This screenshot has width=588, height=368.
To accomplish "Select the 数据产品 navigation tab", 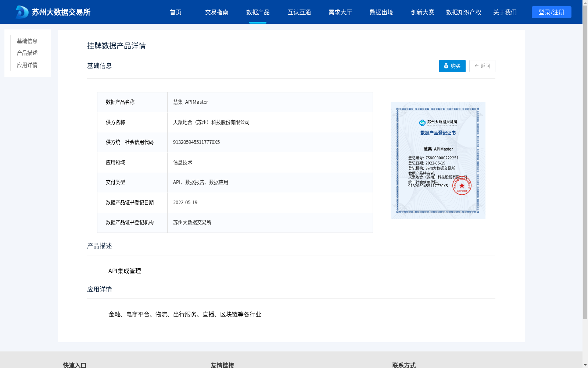I will click(x=258, y=12).
